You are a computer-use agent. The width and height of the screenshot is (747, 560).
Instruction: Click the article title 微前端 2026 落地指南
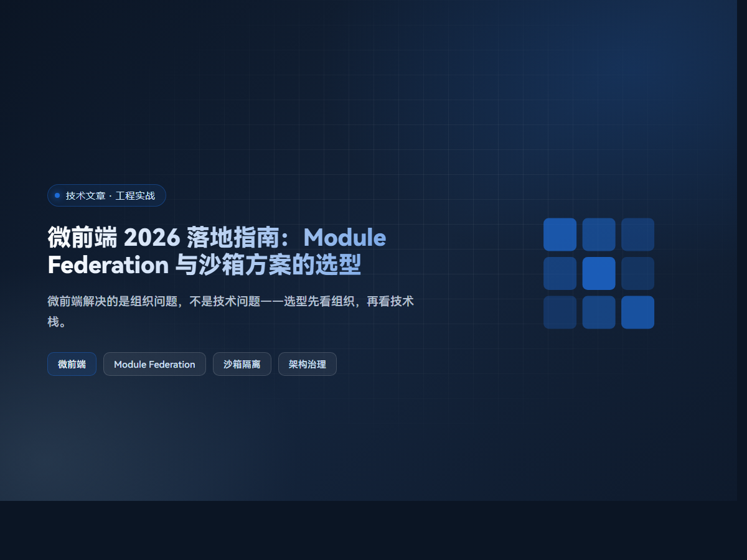pyautogui.click(x=217, y=251)
